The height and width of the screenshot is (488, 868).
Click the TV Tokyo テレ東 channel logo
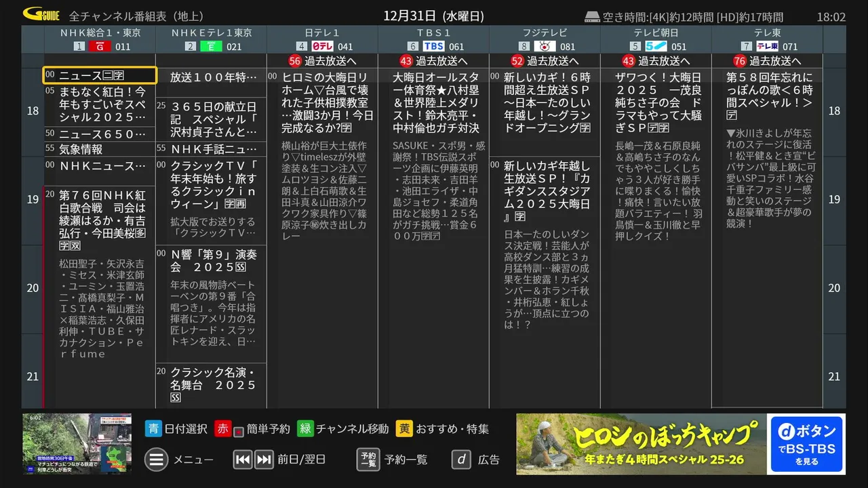coord(767,46)
